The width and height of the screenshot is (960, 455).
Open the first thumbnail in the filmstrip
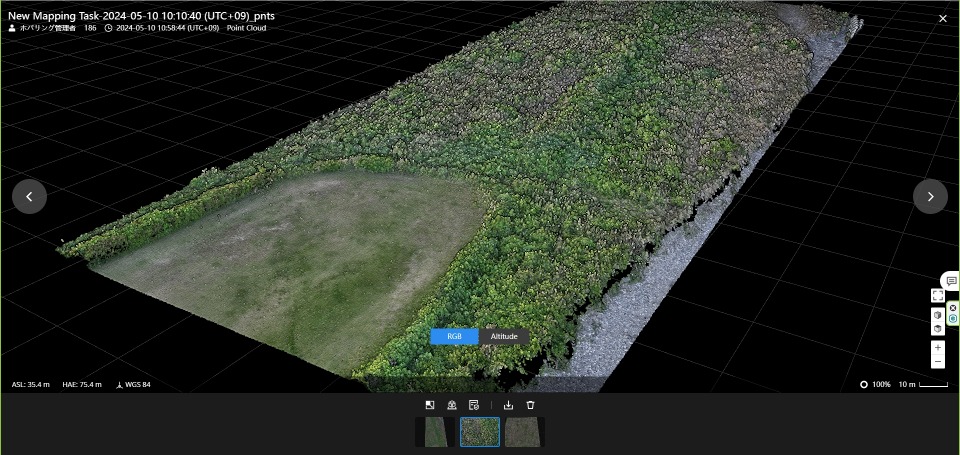click(435, 432)
